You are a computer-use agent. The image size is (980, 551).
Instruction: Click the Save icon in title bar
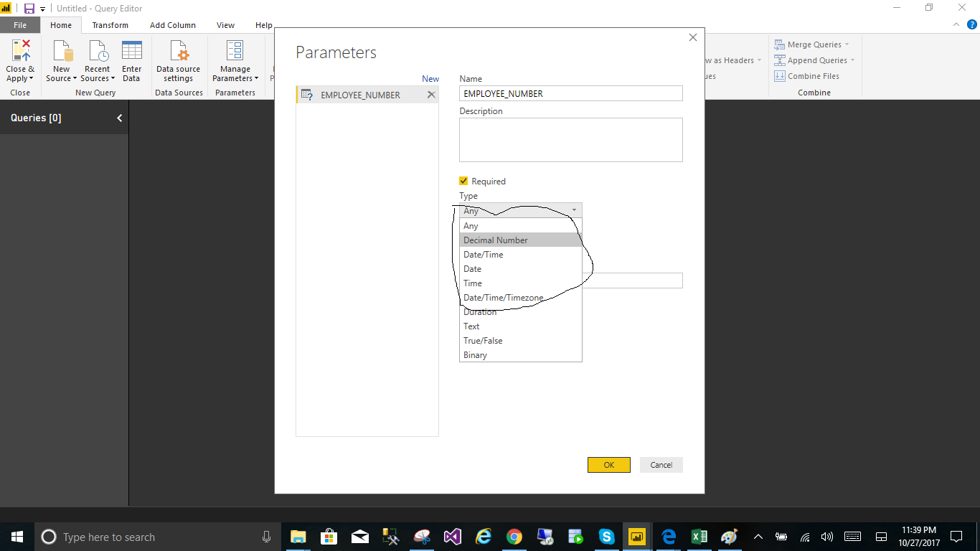(29, 9)
